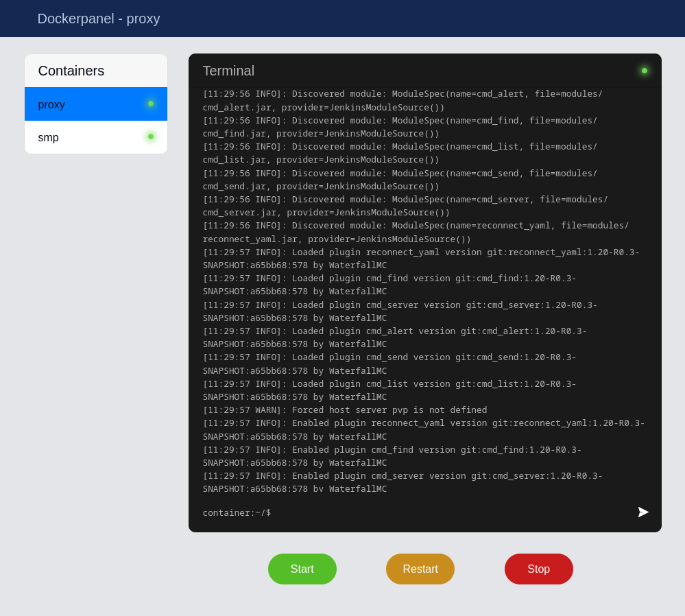
Task: Focus the container command input field
Action: tap(452, 512)
